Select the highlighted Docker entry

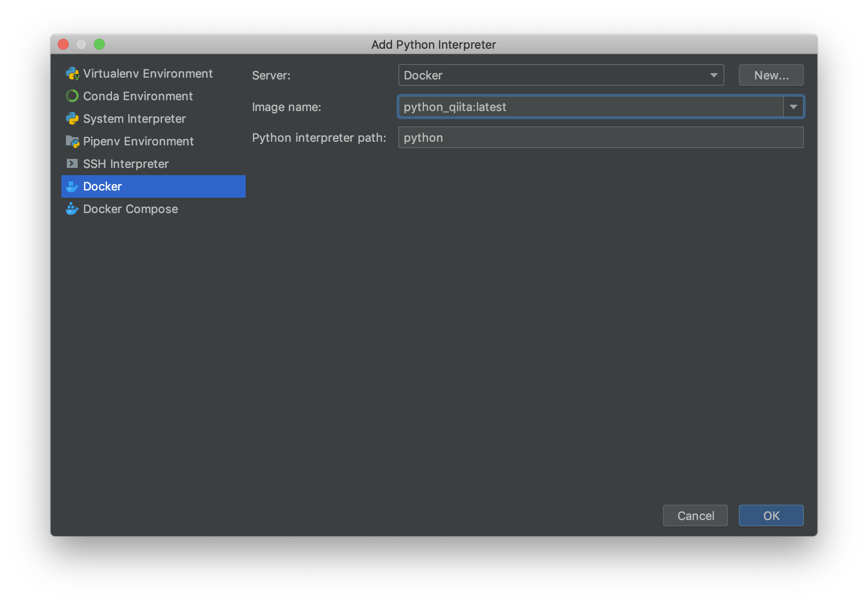(x=154, y=186)
